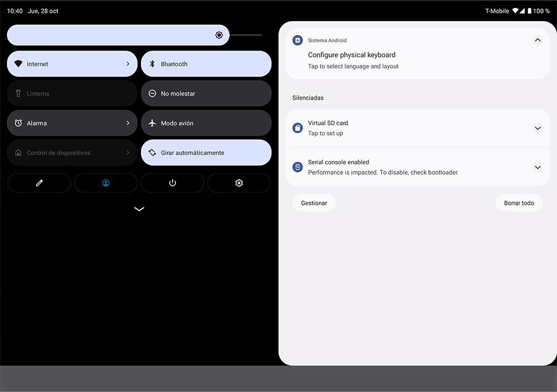Viewport: 557px width, 392px height.
Task: Collapse the Sistema Android notification
Action: 538,40
